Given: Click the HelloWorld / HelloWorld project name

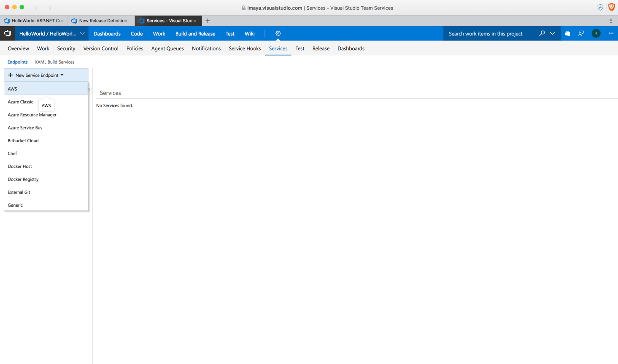Looking at the screenshot, I should point(48,34).
